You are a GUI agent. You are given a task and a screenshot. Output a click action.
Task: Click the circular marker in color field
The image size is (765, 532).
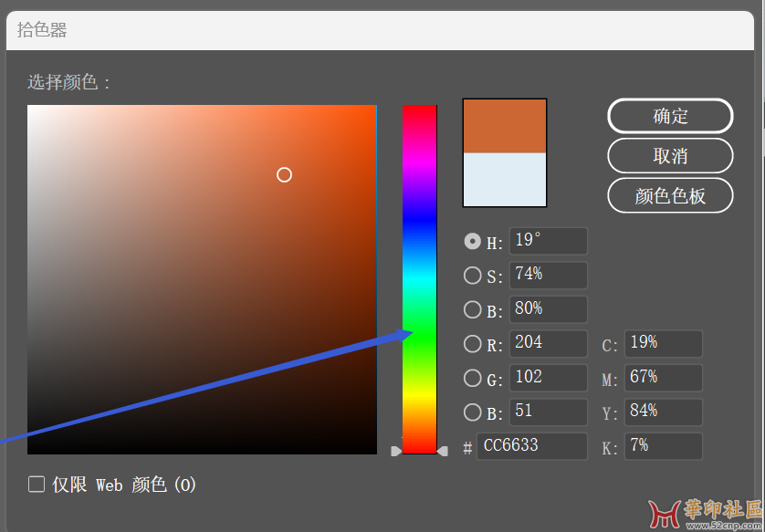pos(284,174)
